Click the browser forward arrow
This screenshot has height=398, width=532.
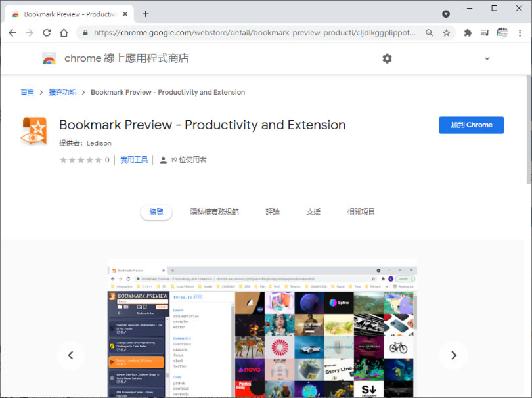tap(30, 33)
